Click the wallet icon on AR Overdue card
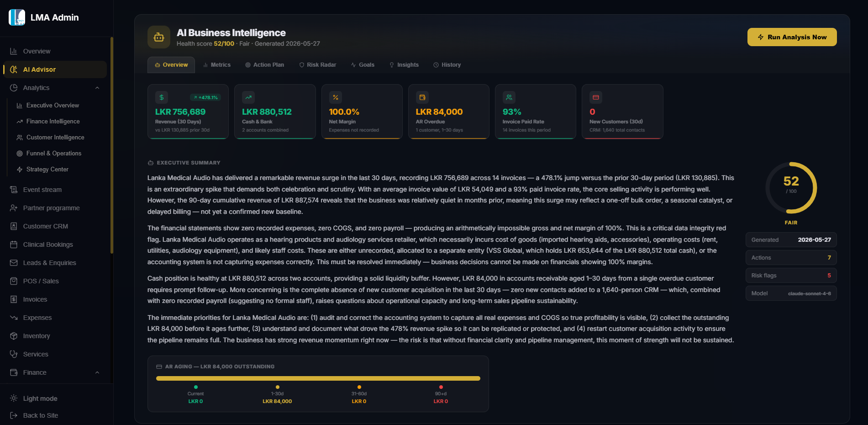The height and width of the screenshot is (425, 868). pos(422,97)
